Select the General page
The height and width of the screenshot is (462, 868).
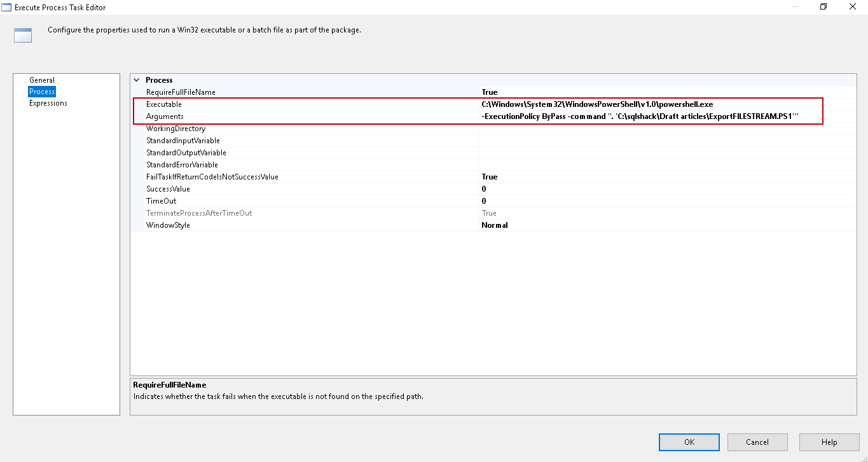point(42,80)
